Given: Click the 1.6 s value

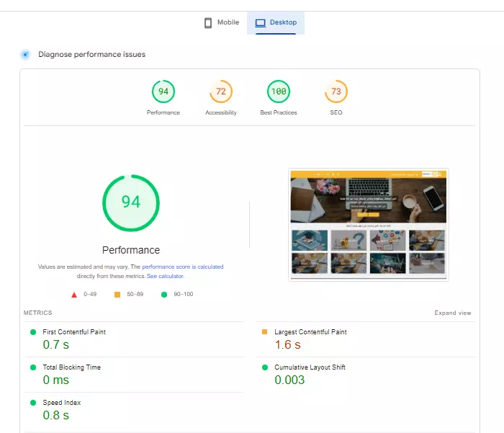Looking at the screenshot, I should (288, 344).
